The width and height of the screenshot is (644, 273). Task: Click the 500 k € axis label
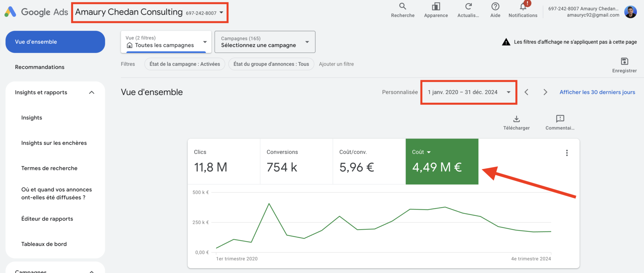click(x=201, y=193)
